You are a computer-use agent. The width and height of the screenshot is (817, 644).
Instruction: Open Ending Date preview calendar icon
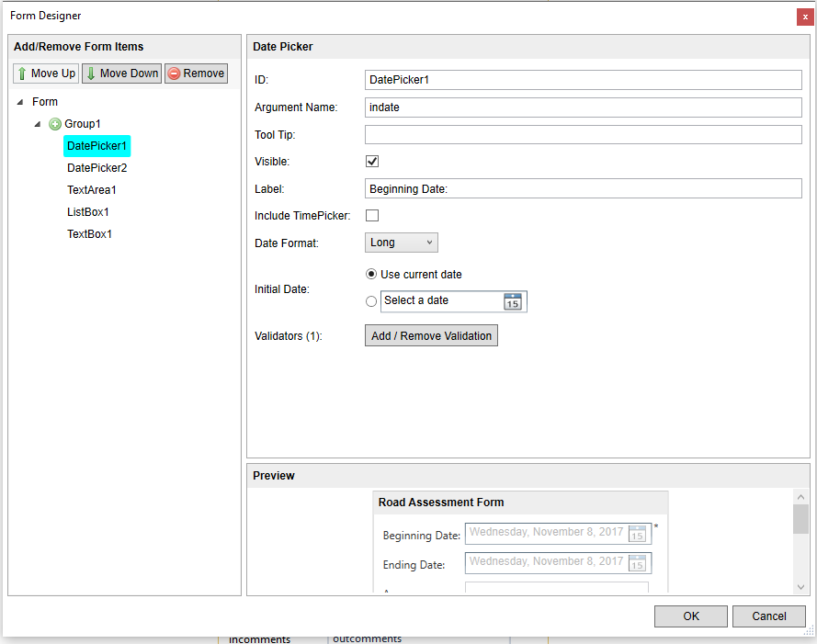(x=637, y=563)
